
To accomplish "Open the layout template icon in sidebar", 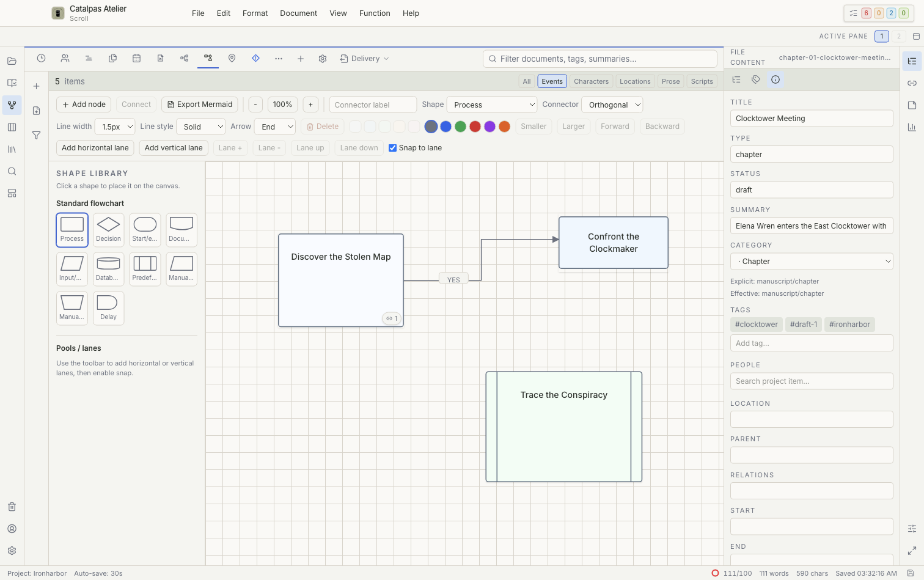I will click(12, 193).
